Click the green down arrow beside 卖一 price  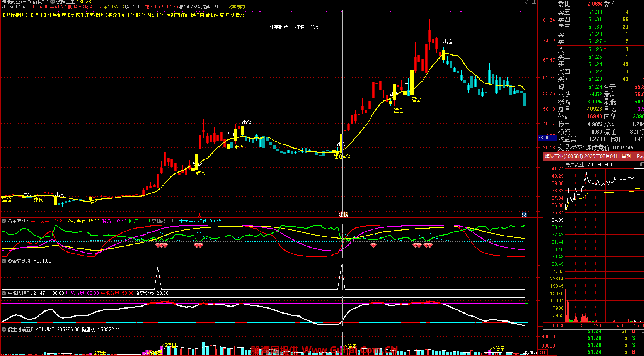point(605,41)
